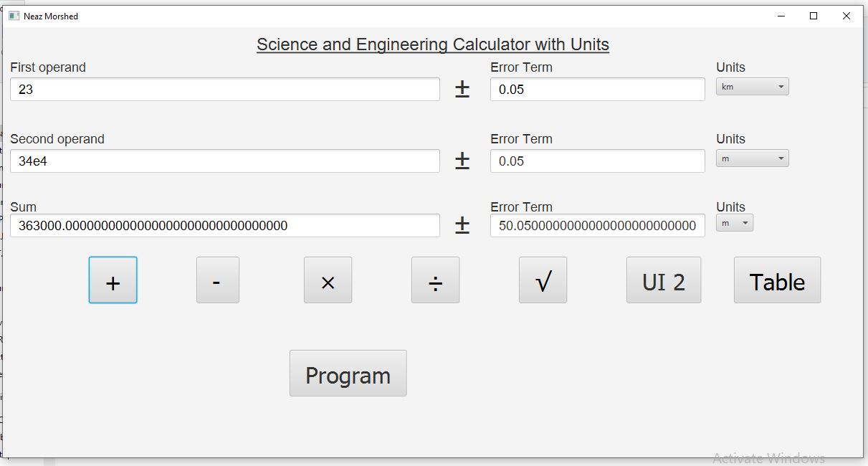868x466 pixels.
Task: Open the Table view button
Action: [777, 280]
